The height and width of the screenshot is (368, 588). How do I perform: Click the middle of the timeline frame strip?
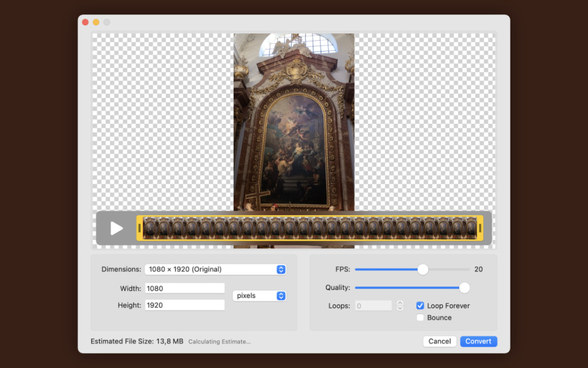(x=310, y=228)
